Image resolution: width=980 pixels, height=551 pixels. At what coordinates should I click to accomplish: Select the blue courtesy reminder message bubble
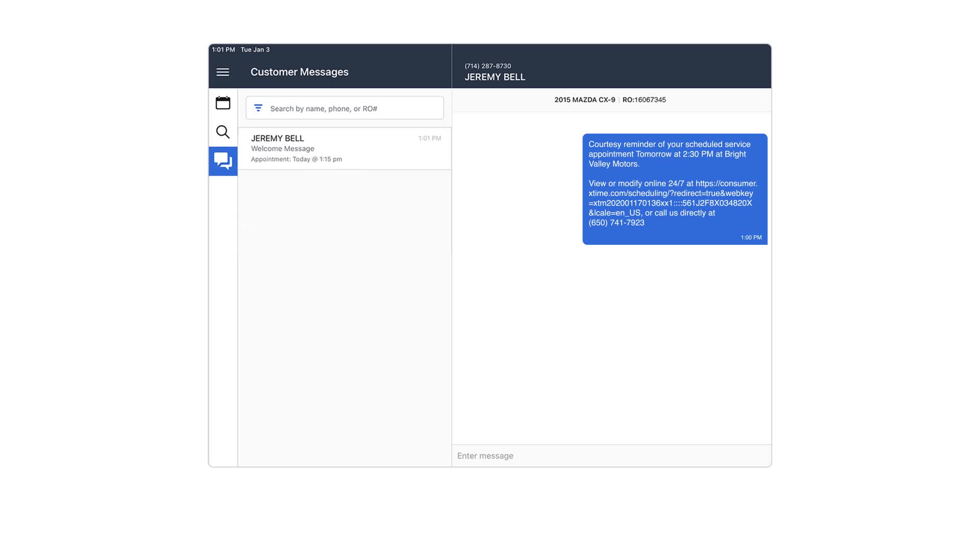[675, 189]
